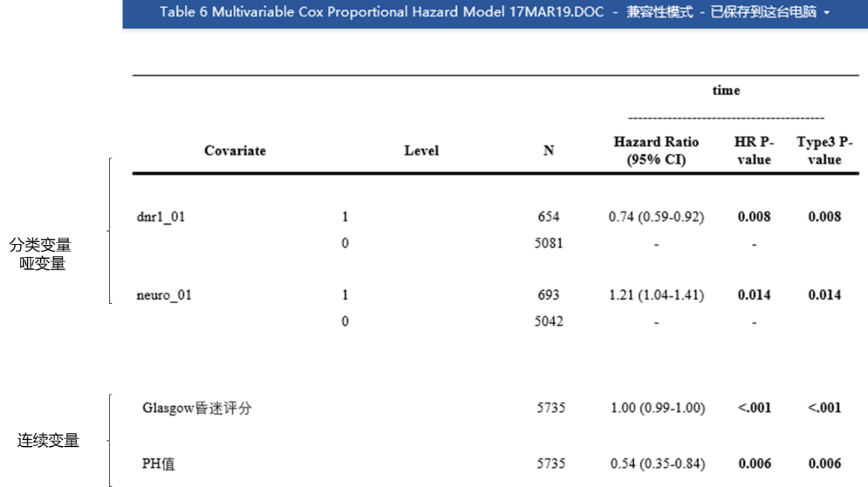
Task: Click the '已保存到这台电脑' status in title bar
Action: 762,12
